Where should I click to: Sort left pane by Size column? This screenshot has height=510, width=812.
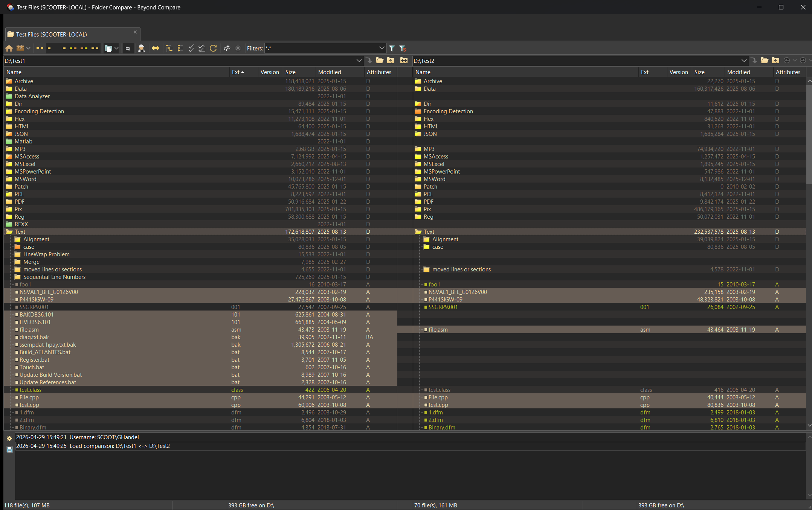coord(299,72)
